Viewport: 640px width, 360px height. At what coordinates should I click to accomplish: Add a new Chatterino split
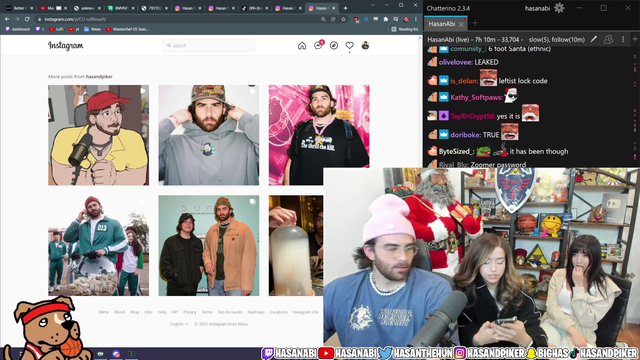click(635, 39)
